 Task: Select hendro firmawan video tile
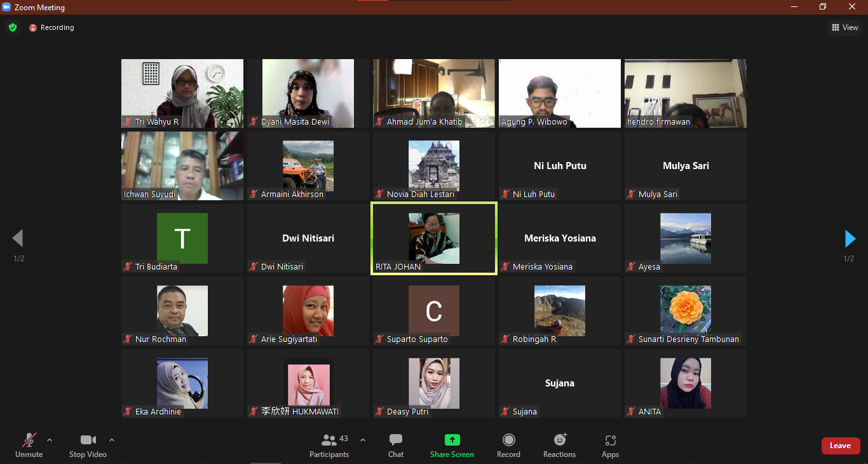[686, 93]
